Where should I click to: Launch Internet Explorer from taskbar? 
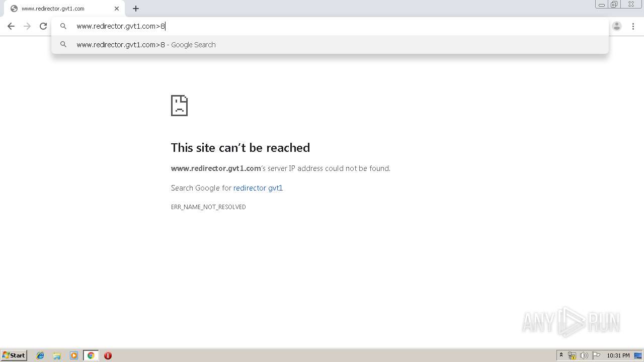(40, 355)
